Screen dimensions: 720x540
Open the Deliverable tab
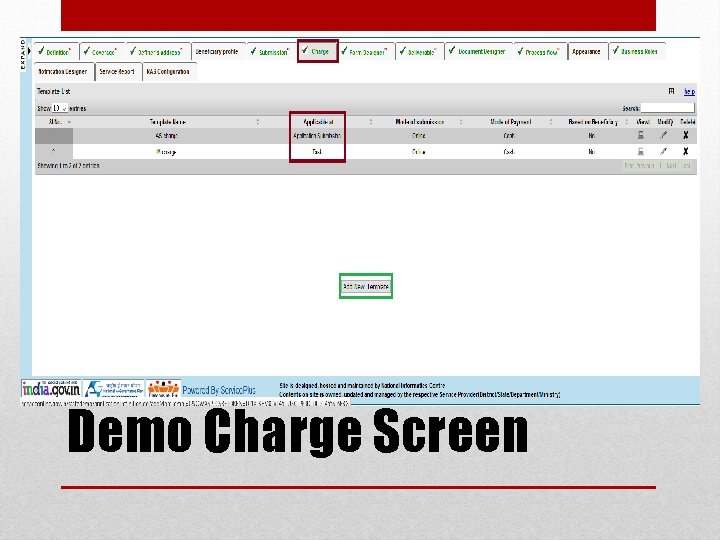pos(419,52)
